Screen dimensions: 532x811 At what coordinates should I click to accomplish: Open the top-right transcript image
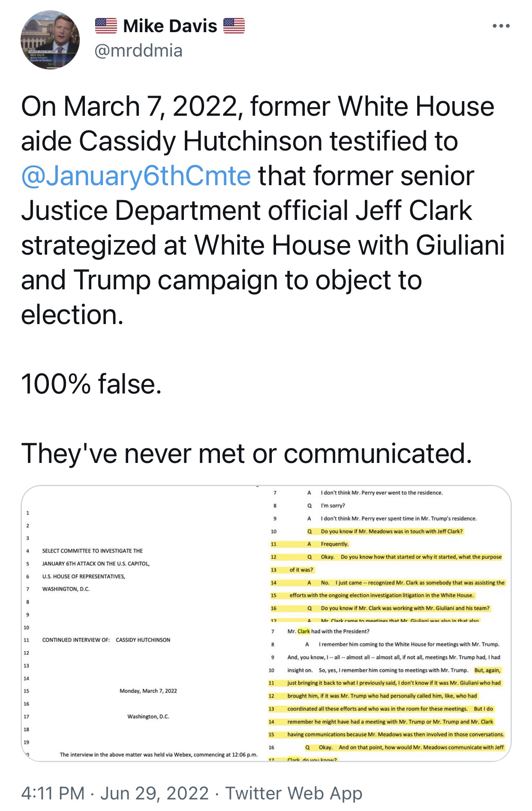389,554
